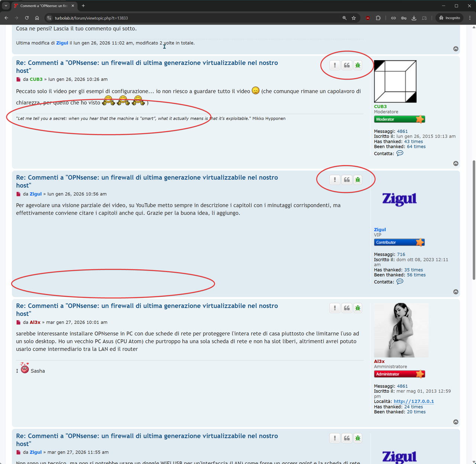Report Zigul's 11:55 am post

click(335, 438)
